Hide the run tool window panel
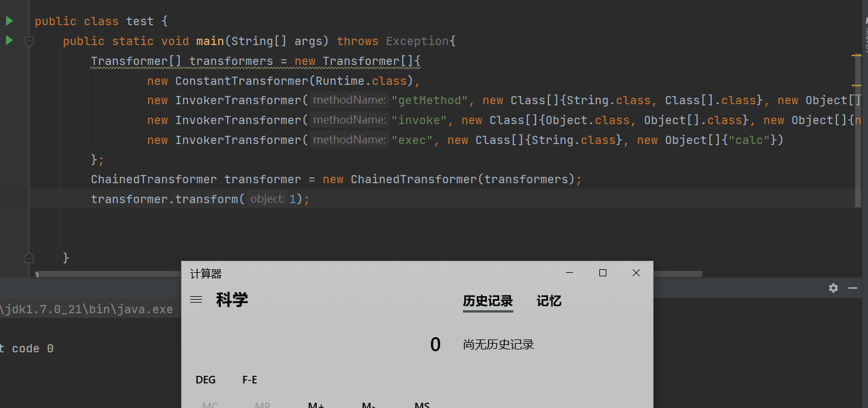The width and height of the screenshot is (868, 408). pyautogui.click(x=853, y=288)
